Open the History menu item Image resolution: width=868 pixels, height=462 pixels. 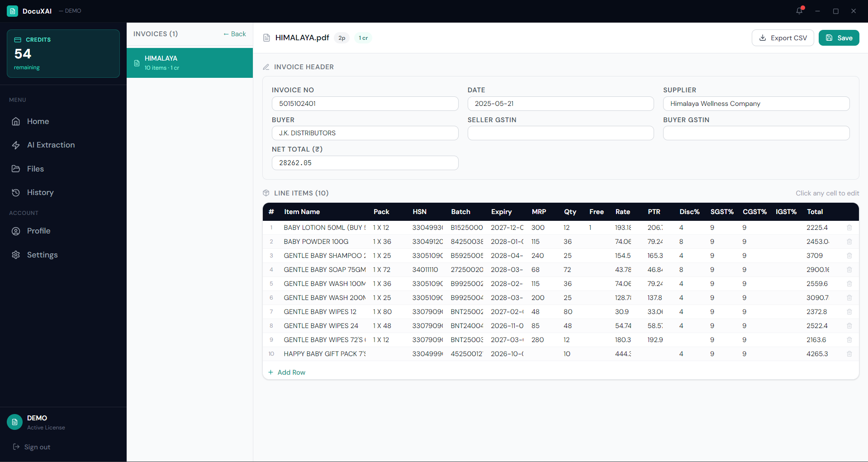click(63, 192)
